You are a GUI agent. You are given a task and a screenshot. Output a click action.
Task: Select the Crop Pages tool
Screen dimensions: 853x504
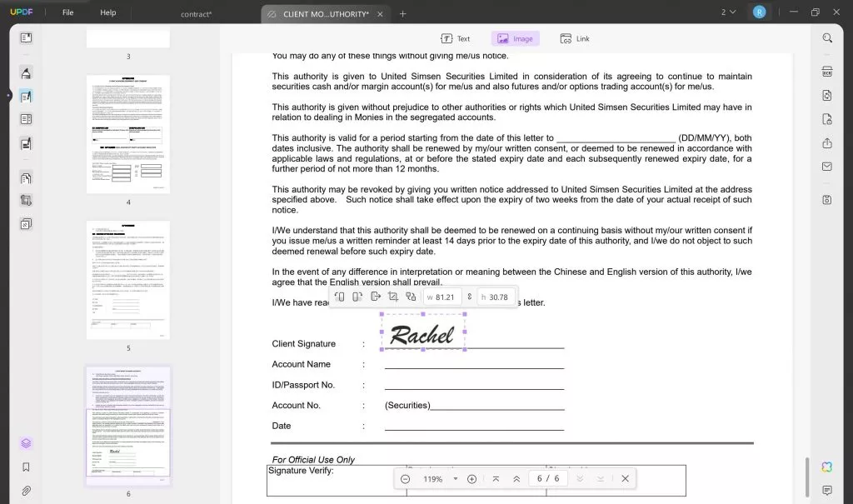point(25,201)
